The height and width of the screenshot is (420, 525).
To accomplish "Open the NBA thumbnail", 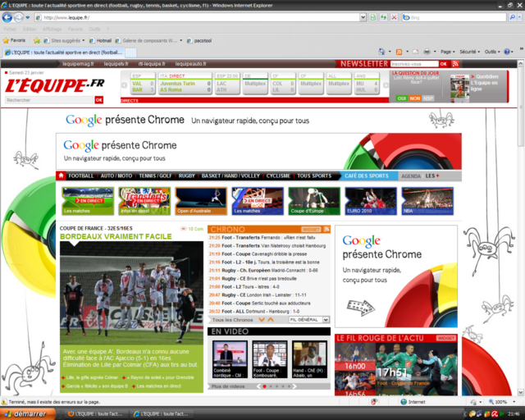I will 427,201.
